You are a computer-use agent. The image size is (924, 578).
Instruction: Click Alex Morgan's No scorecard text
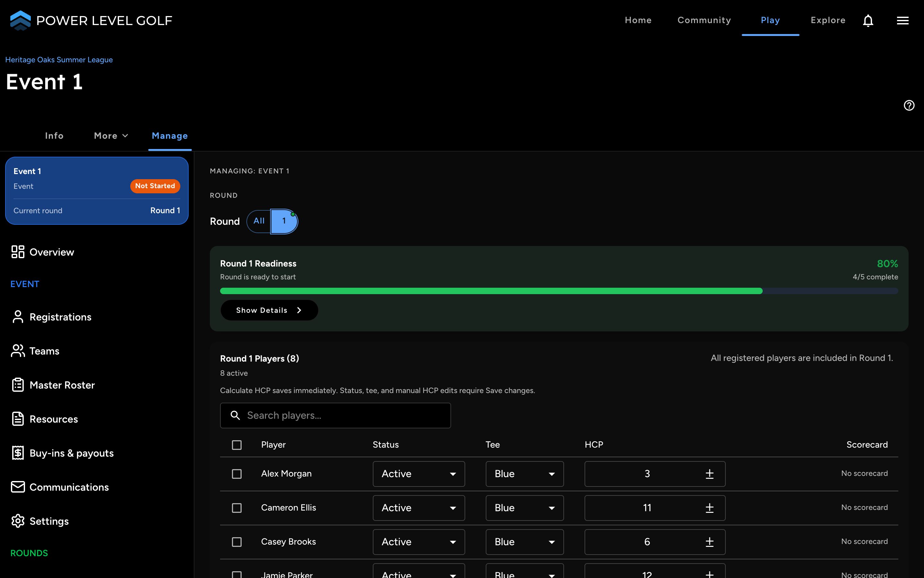pyautogui.click(x=864, y=474)
